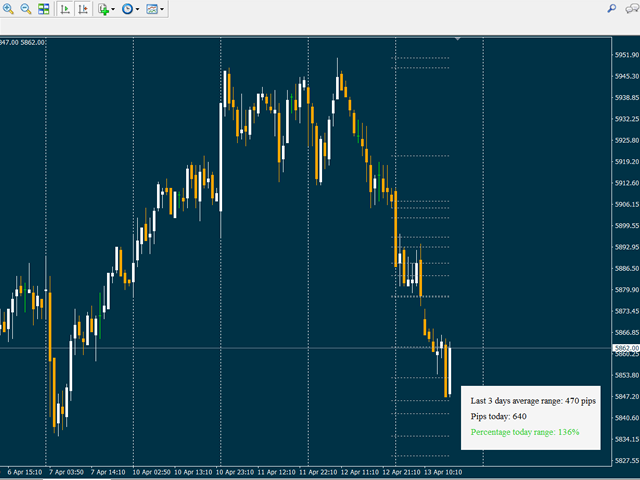Toggle chart auto scroll button
640x480 pixels.
[65, 9]
